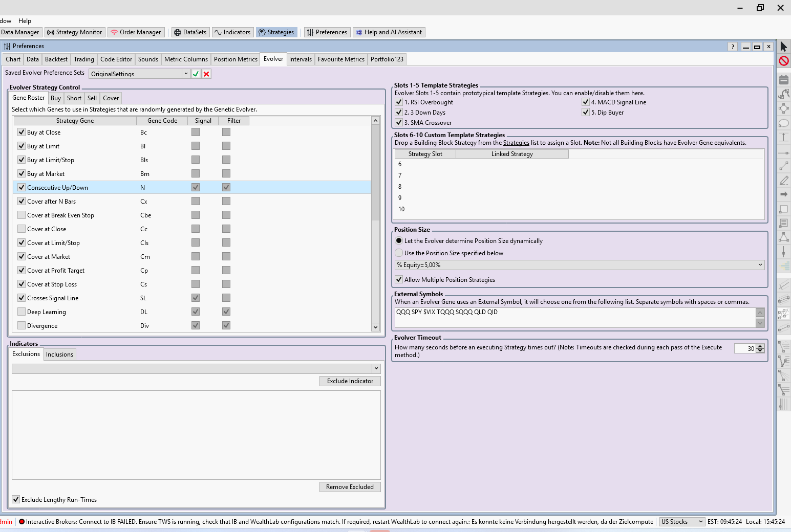791x532 pixels.
Task: Click the red no-entry cancel drawing icon
Action: tap(783, 61)
